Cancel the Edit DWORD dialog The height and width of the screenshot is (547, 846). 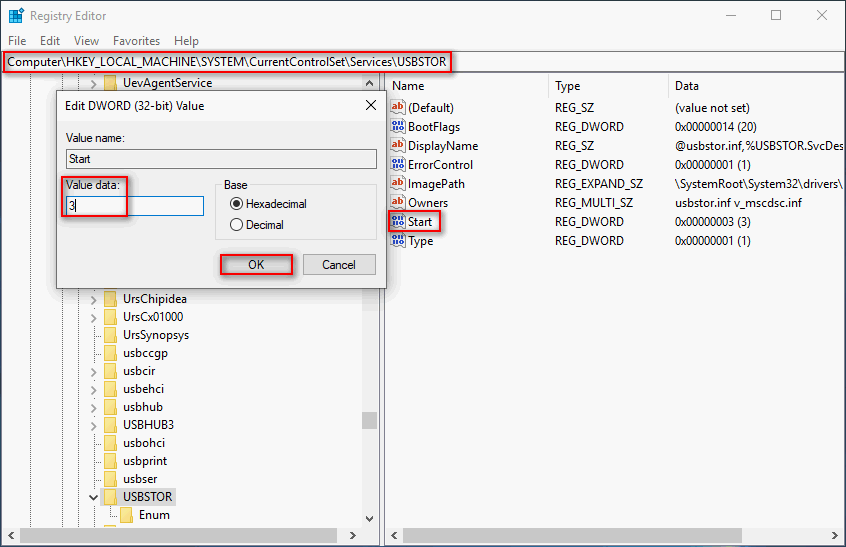click(339, 264)
